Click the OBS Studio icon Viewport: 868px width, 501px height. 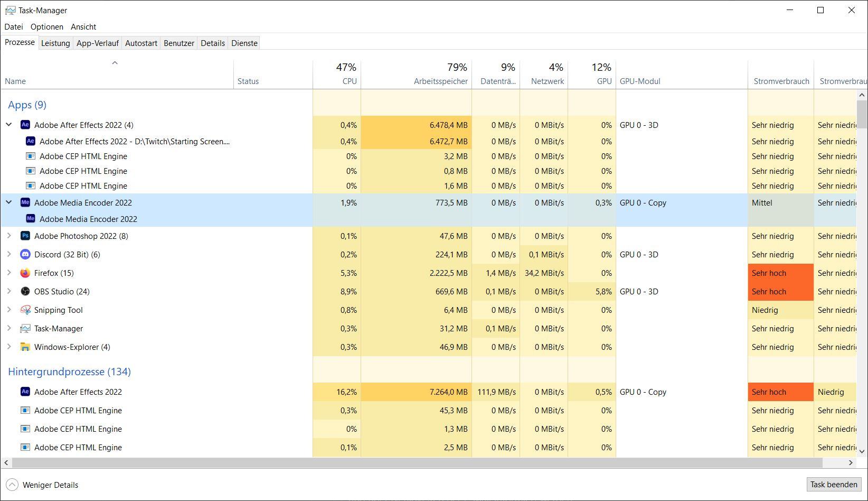(x=25, y=291)
